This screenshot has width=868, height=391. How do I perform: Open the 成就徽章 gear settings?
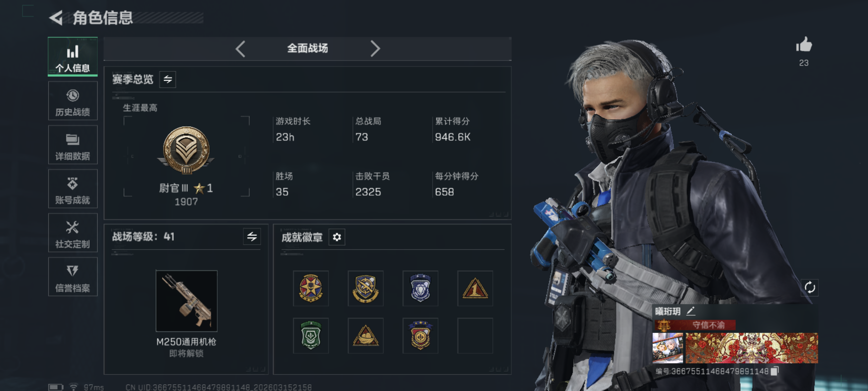337,237
